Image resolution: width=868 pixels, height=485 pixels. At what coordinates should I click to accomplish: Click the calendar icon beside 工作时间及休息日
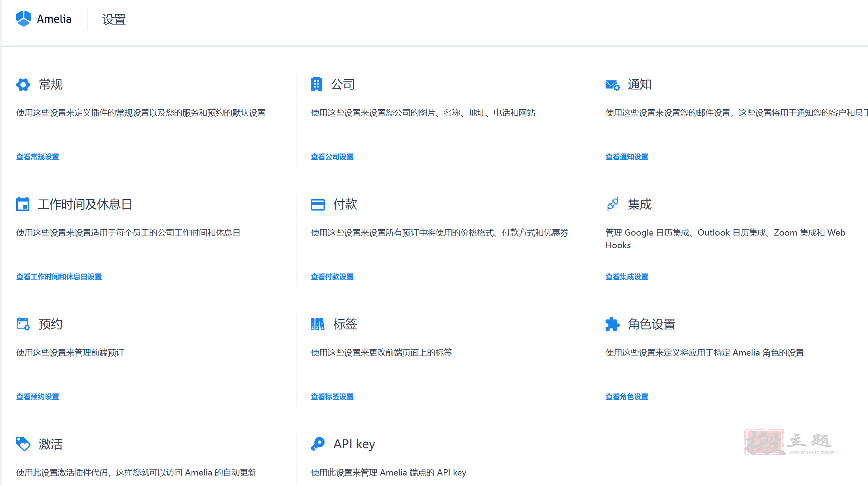pos(23,204)
